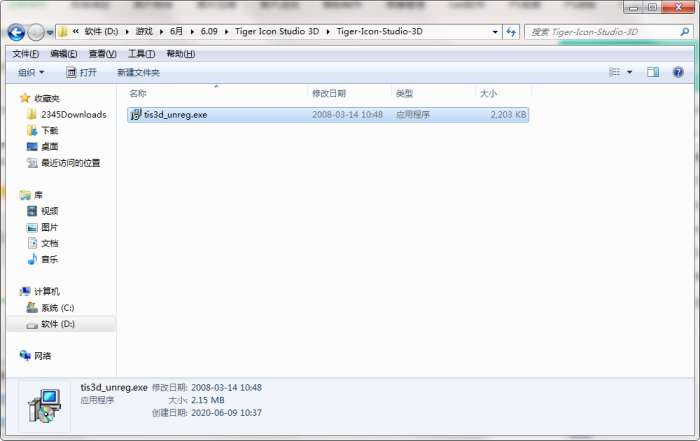The width and height of the screenshot is (700, 441).
Task: Click the large file icon in details pane
Action: [x=44, y=406]
